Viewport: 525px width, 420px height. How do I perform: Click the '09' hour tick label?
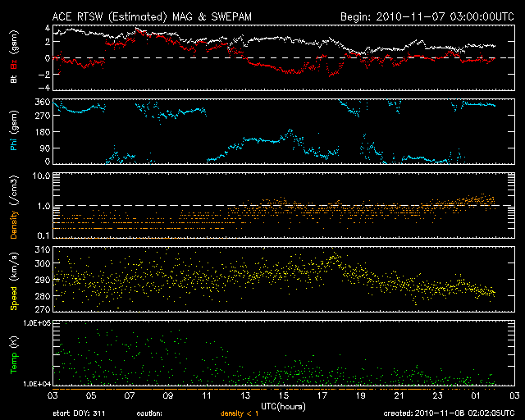pos(168,395)
